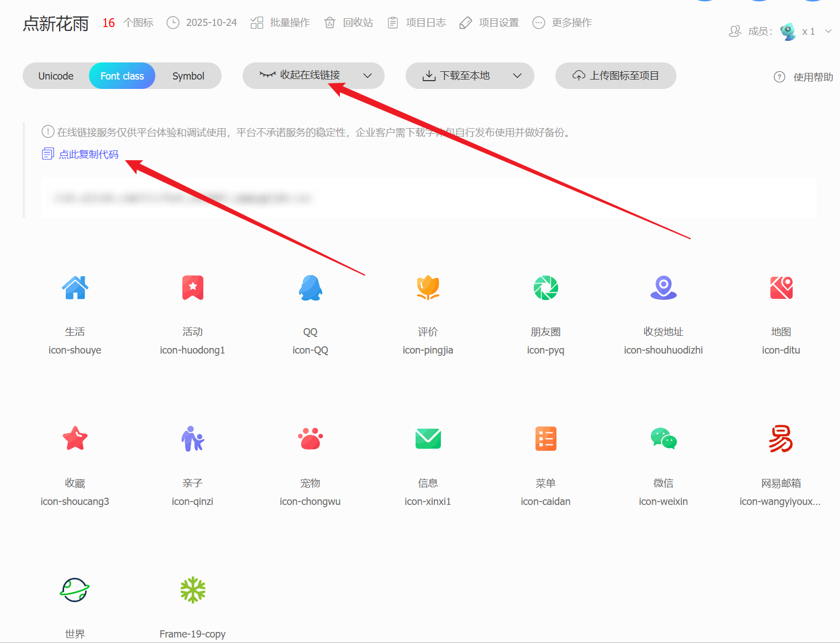Click the 点此复制代码 link
This screenshot has width=840, height=643.
[88, 154]
